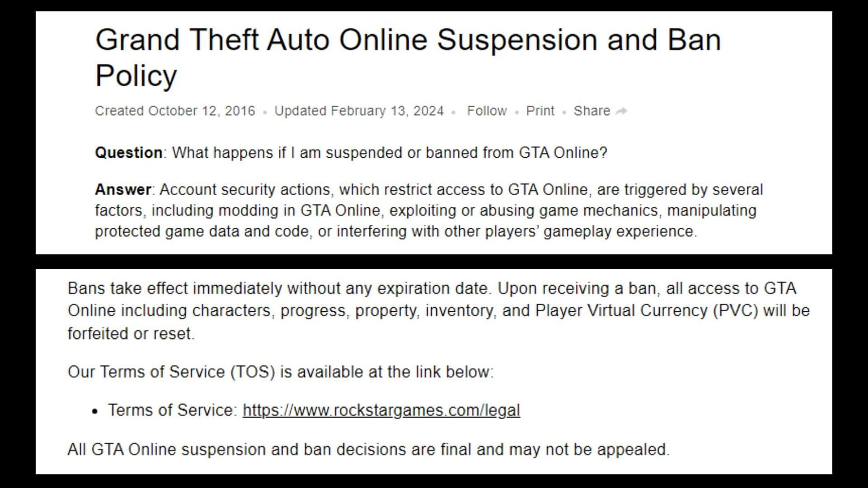The height and width of the screenshot is (488, 868).
Task: Click the Print option
Action: (x=540, y=111)
